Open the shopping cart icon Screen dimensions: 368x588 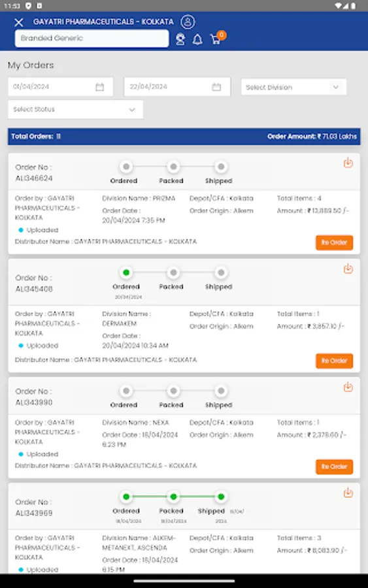[x=217, y=38]
